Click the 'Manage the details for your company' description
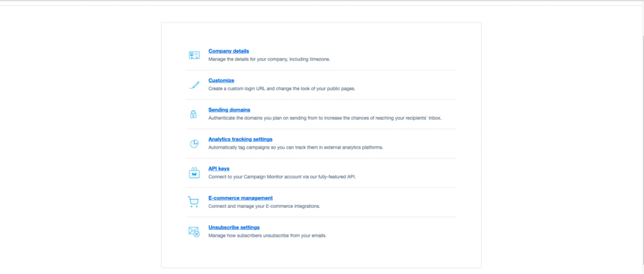This screenshot has width=644, height=274. point(269,59)
